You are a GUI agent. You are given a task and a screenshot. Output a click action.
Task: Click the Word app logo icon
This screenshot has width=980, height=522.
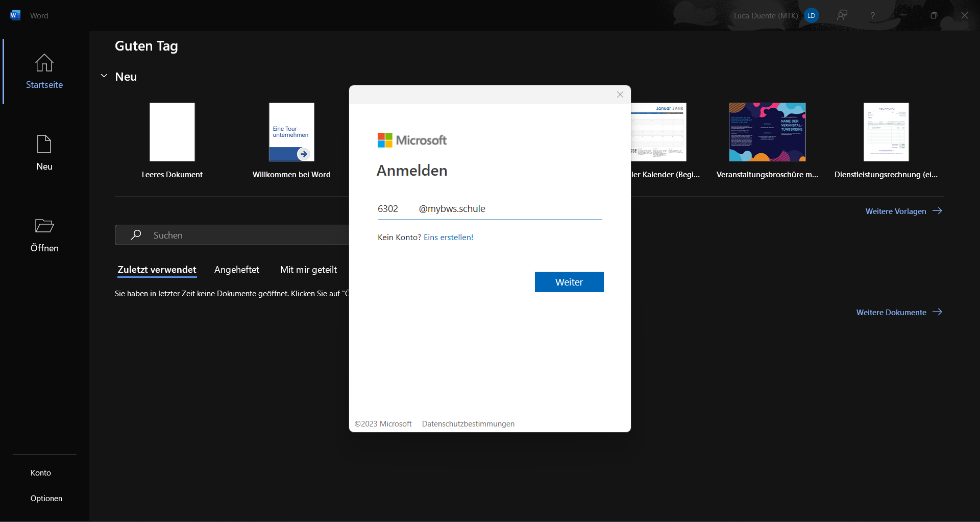coord(15,15)
